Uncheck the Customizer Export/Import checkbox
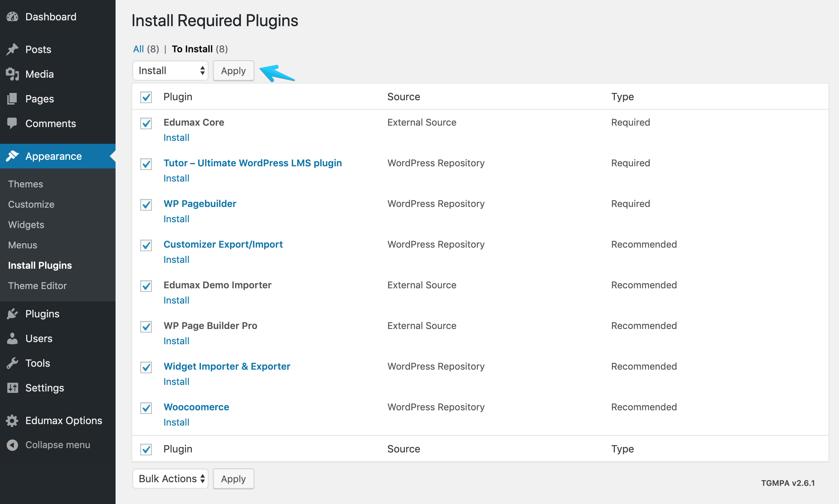This screenshot has width=839, height=504. tap(146, 245)
